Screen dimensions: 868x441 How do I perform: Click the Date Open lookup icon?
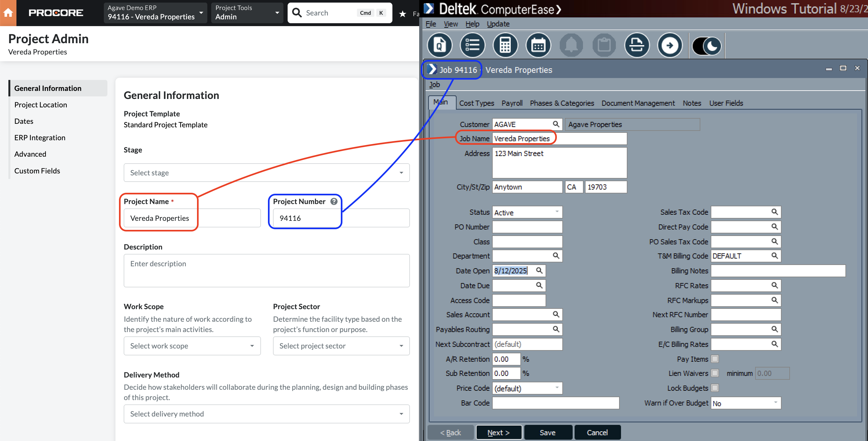pyautogui.click(x=539, y=270)
